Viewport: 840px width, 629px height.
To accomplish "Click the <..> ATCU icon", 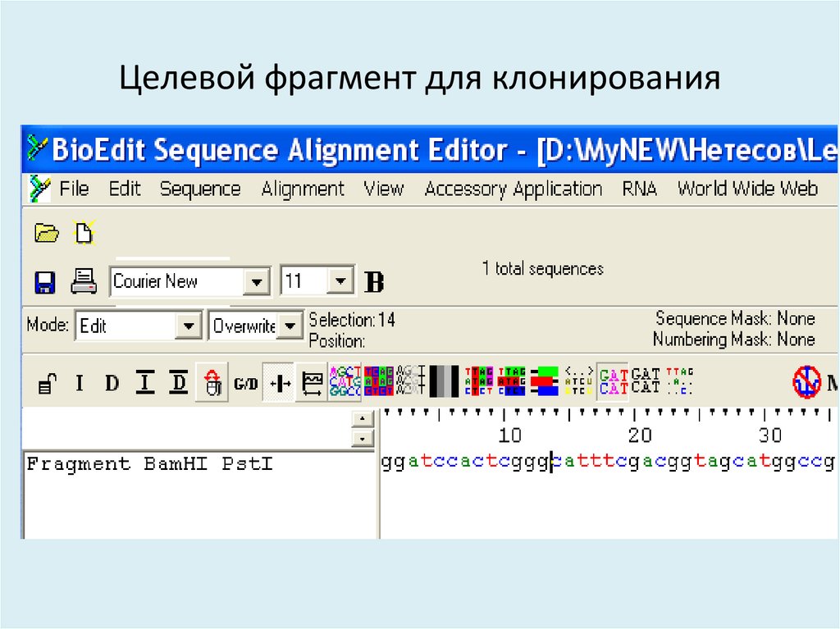I will click(x=578, y=381).
